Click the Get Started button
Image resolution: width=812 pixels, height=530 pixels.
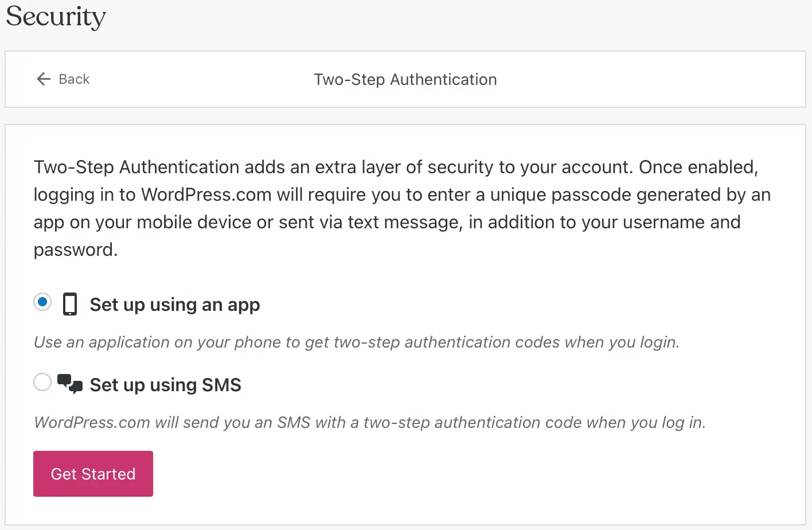tap(93, 473)
